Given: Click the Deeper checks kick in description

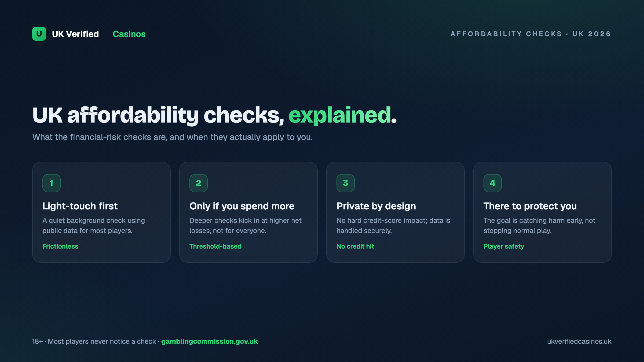Looking at the screenshot, I should (246, 226).
